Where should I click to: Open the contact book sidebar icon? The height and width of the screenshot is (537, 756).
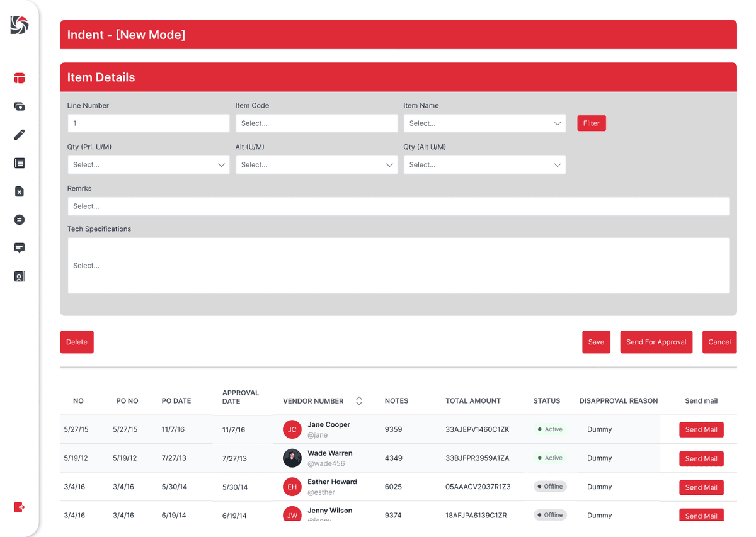point(20,276)
